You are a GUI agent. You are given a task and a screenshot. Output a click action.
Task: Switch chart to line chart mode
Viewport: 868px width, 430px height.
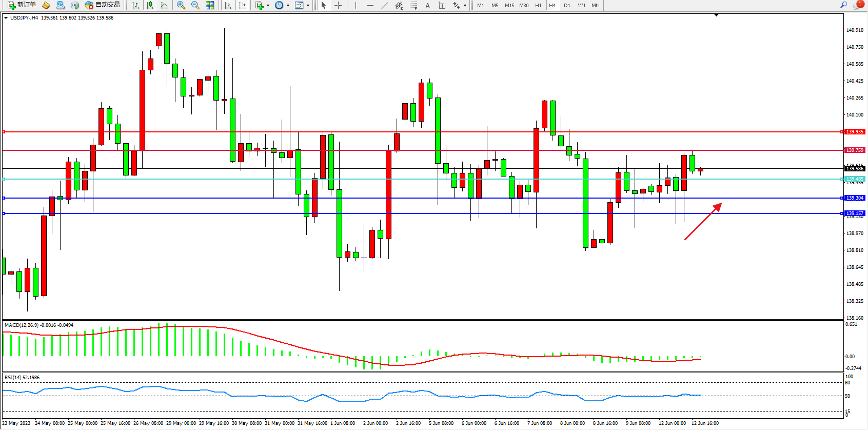click(x=164, y=5)
